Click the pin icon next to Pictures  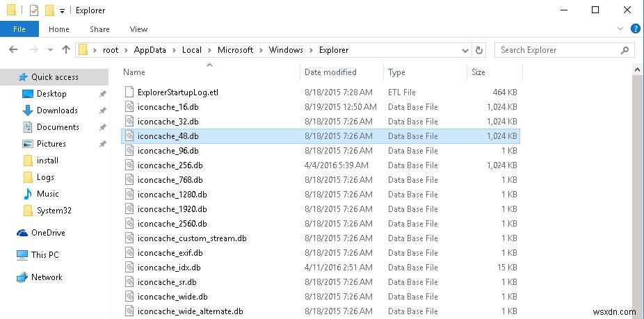pyautogui.click(x=102, y=144)
